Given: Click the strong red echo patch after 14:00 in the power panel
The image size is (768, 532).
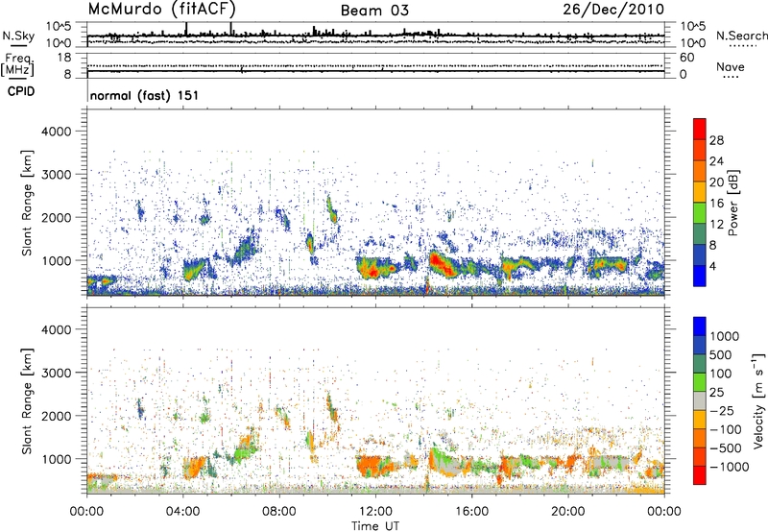Looking at the screenshot, I should coord(444,264).
